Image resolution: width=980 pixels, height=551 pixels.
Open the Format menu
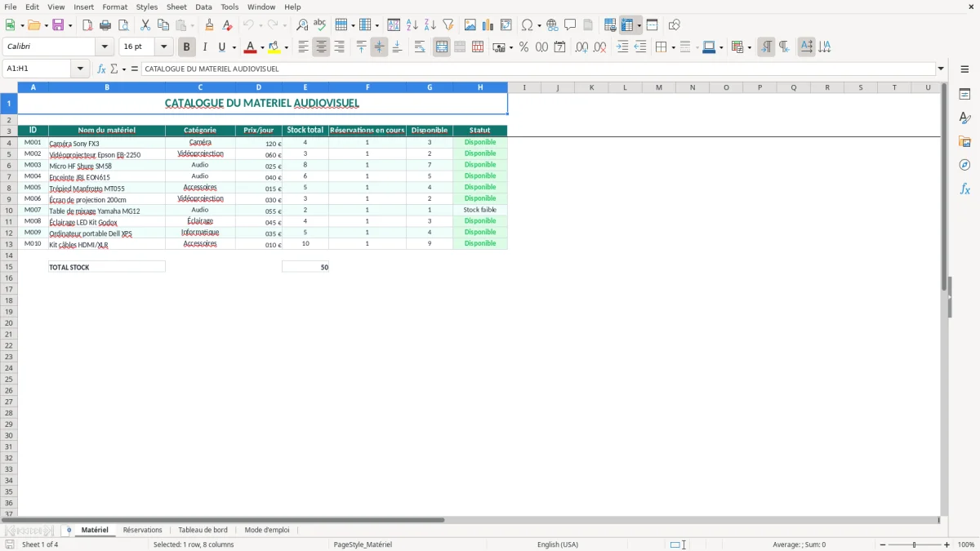click(114, 7)
